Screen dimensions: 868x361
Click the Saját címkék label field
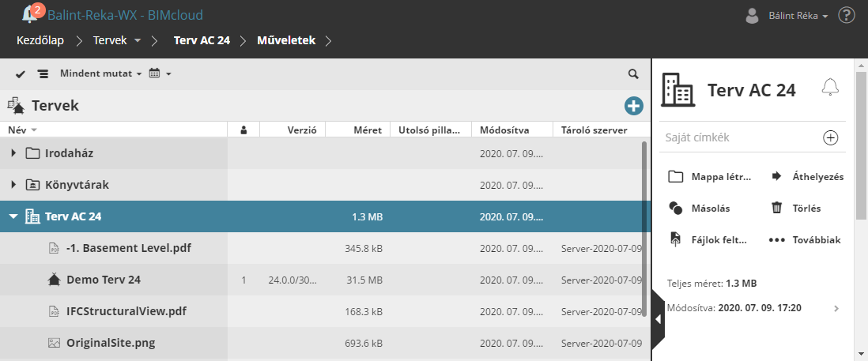point(739,138)
